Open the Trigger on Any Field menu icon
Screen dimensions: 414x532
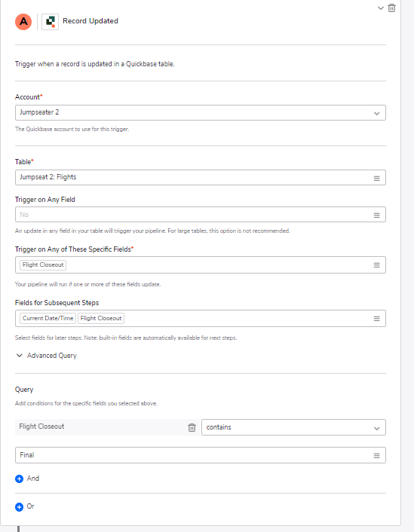coord(376,215)
